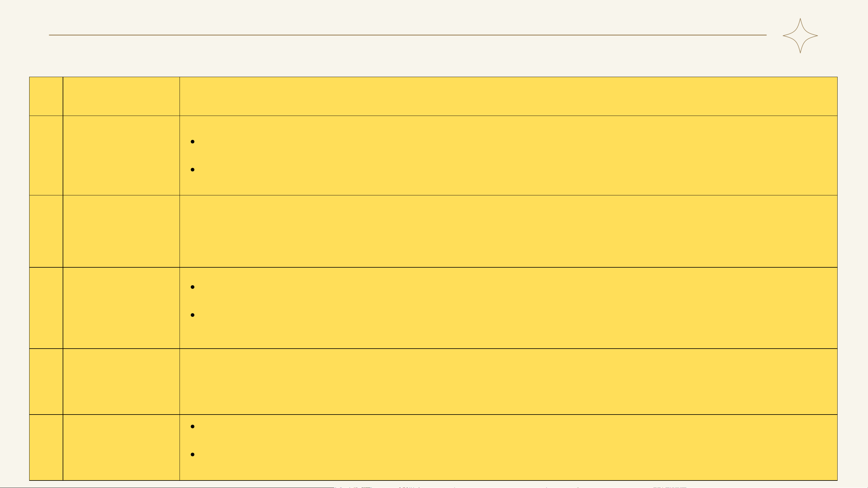Screen dimensions: 868x488
Task: Click the second bullet in the fourth table row
Action: (x=193, y=315)
